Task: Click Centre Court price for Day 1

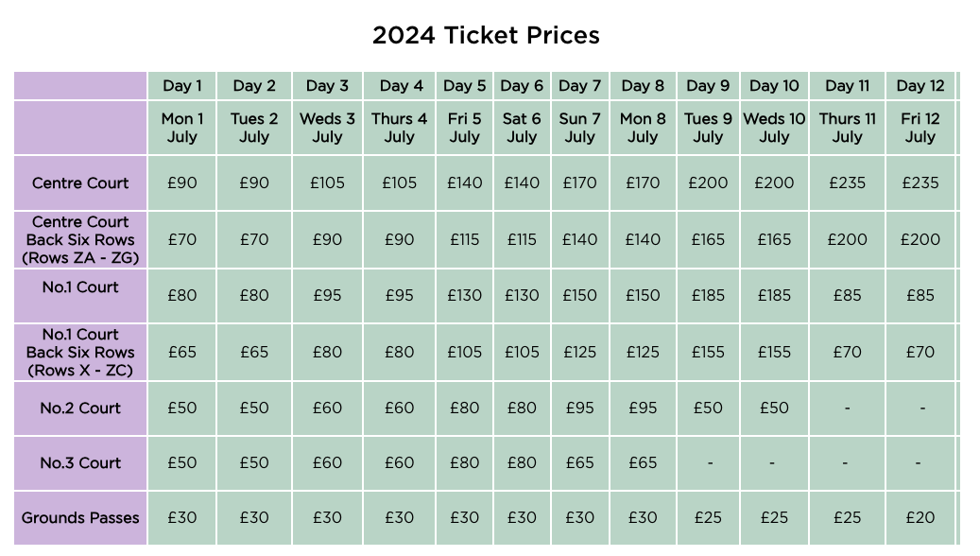Action: pos(181,183)
